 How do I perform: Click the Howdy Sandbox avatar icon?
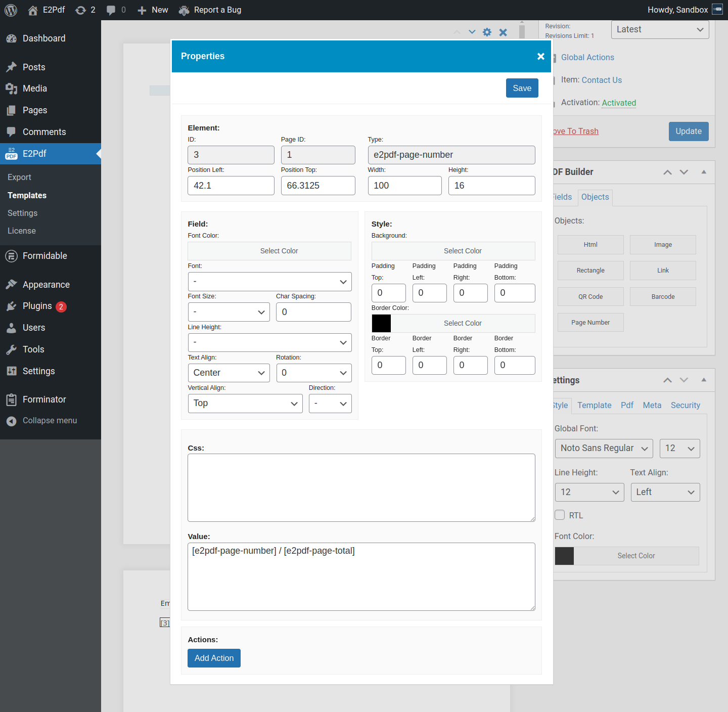pos(717,10)
